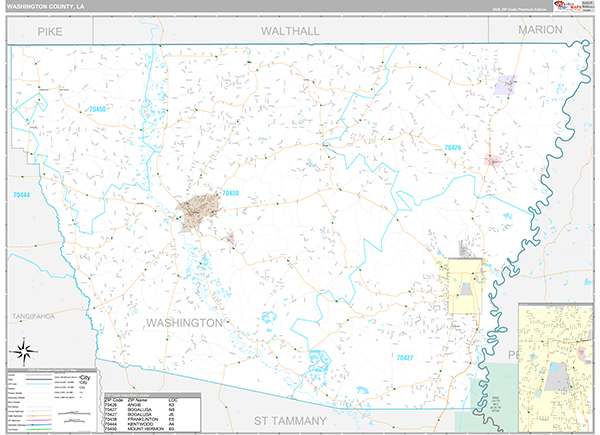Click the K3 location cell for ANGIE

pos(171,405)
